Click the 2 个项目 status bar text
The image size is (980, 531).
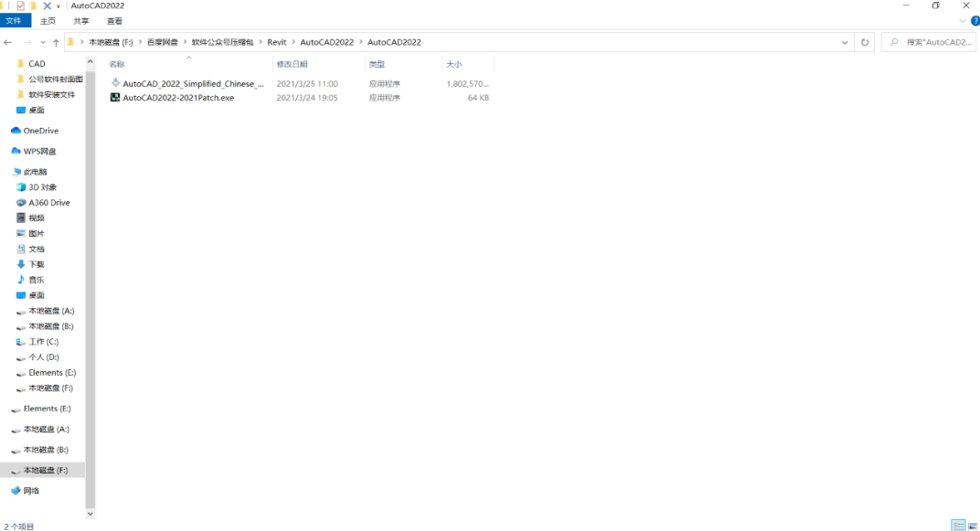click(x=19, y=526)
